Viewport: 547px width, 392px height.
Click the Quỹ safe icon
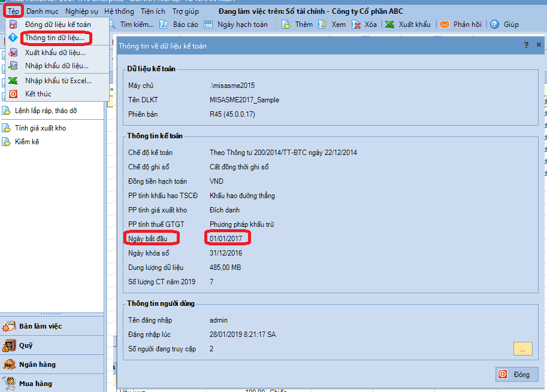point(9,345)
